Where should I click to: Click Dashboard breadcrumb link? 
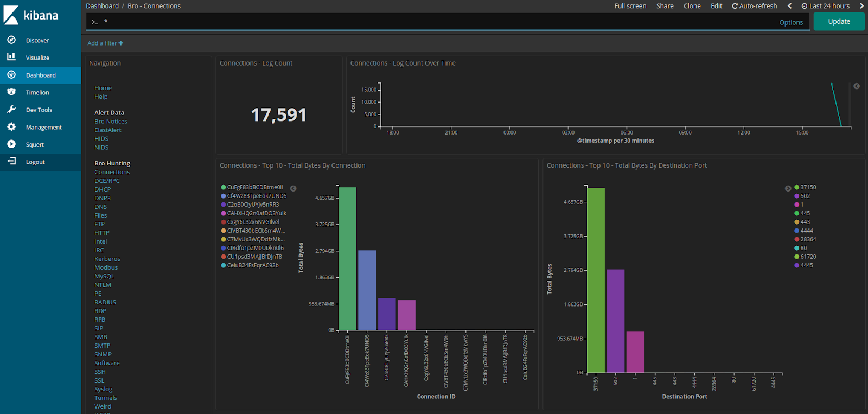tap(103, 6)
